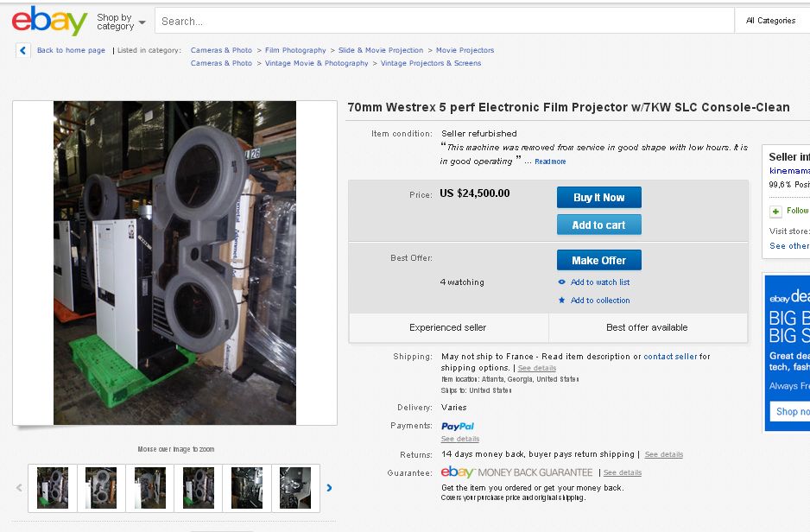Open Vintage Projectors & Screens breadcrumb

tap(431, 63)
